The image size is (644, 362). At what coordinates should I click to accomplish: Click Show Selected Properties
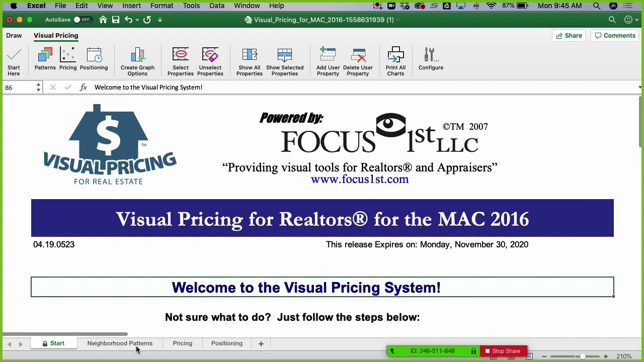(285, 61)
